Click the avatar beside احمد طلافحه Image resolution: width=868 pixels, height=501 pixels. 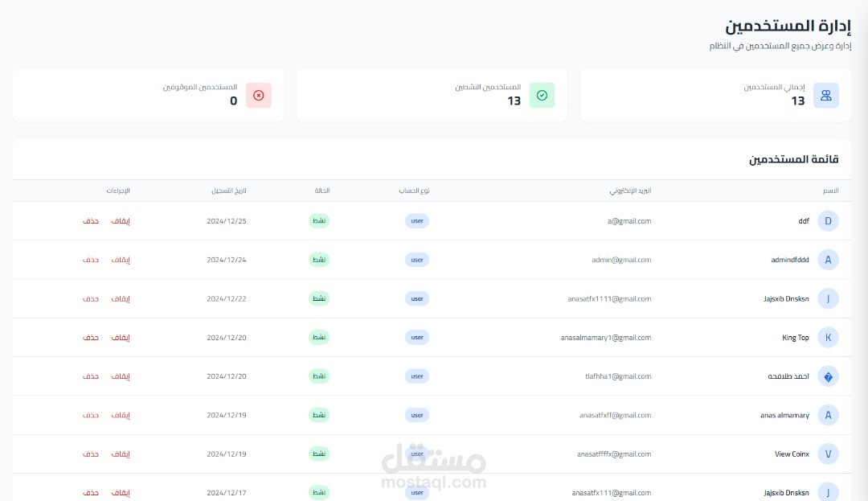pyautogui.click(x=828, y=376)
